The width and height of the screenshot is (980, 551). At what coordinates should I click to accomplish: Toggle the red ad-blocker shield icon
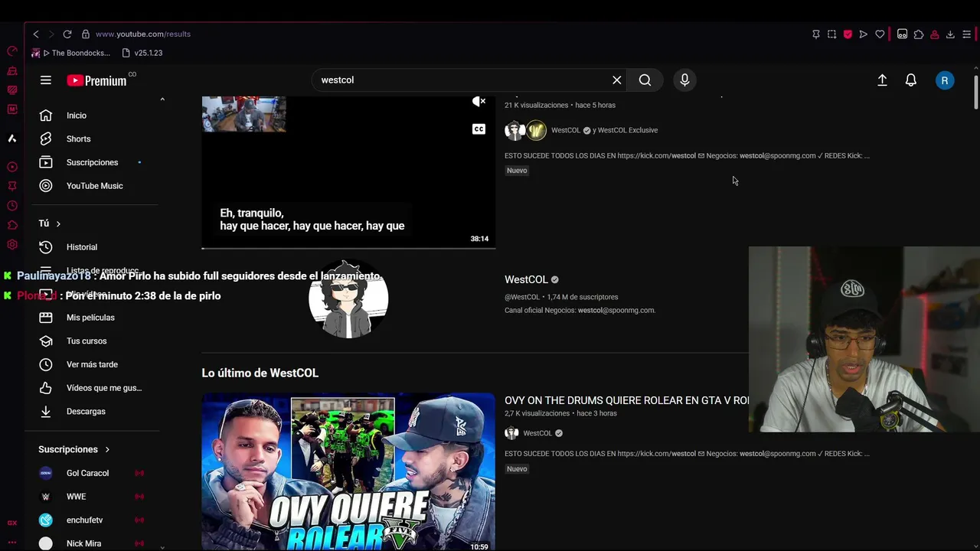(x=848, y=34)
